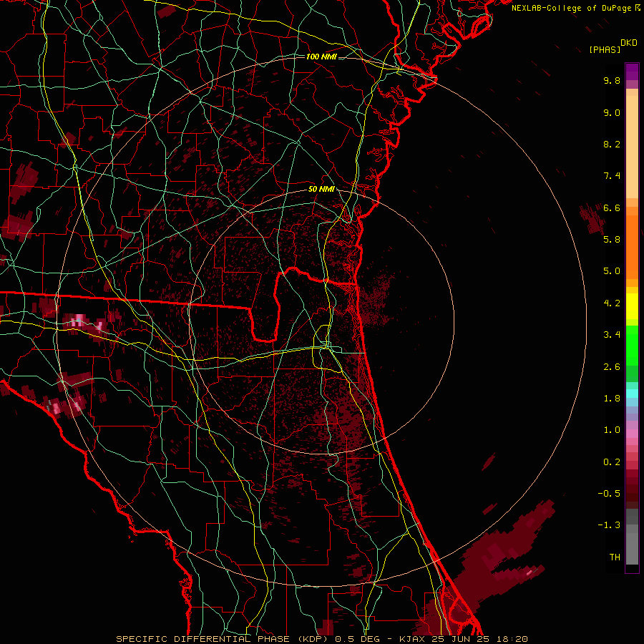The image size is (644, 644).
Task: Click the 9.0 value on the scale
Action: [x=612, y=112]
